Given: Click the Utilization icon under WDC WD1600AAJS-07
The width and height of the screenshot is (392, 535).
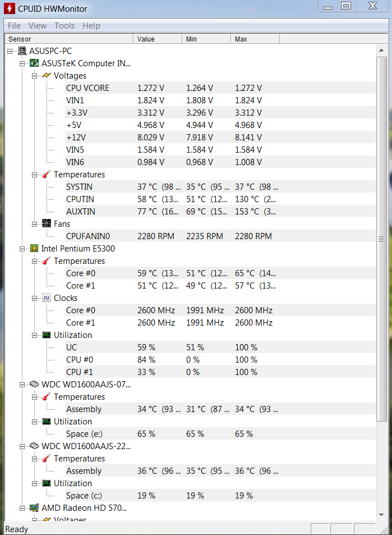Looking at the screenshot, I should 47,422.
